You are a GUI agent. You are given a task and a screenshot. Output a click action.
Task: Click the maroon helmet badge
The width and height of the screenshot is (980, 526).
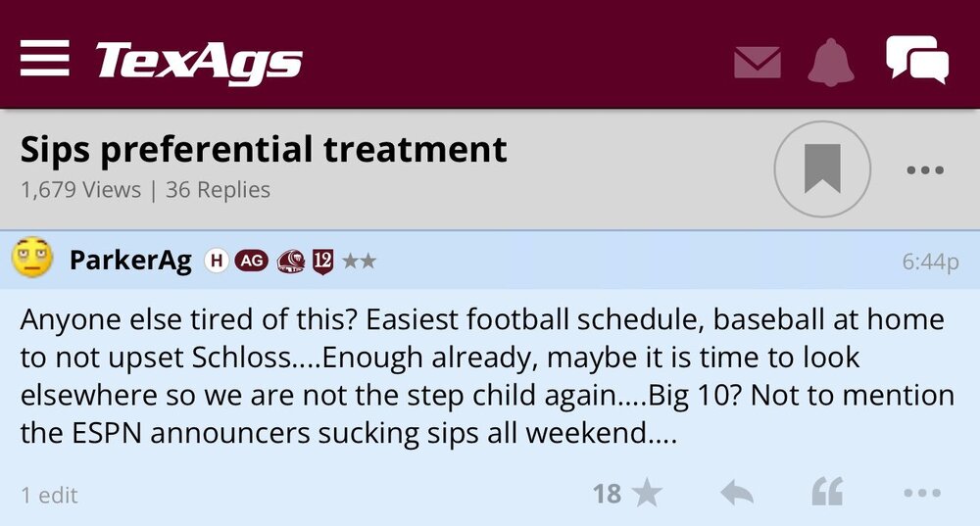coord(291,262)
